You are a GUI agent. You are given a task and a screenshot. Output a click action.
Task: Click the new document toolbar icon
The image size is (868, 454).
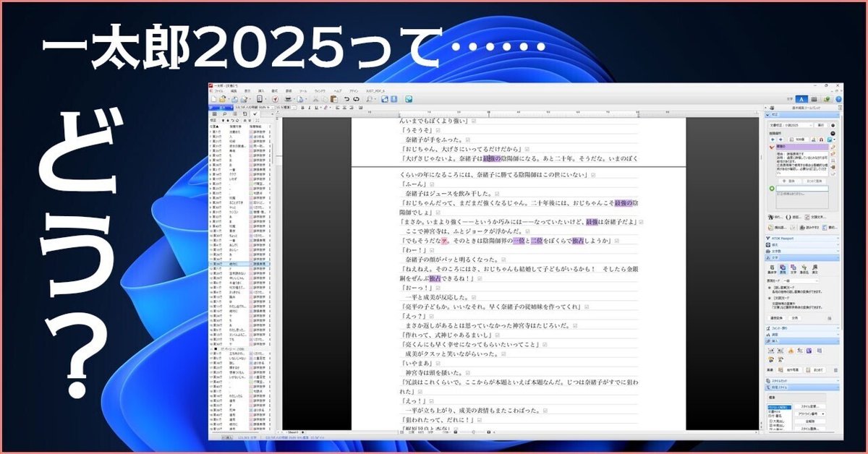pos(213,99)
